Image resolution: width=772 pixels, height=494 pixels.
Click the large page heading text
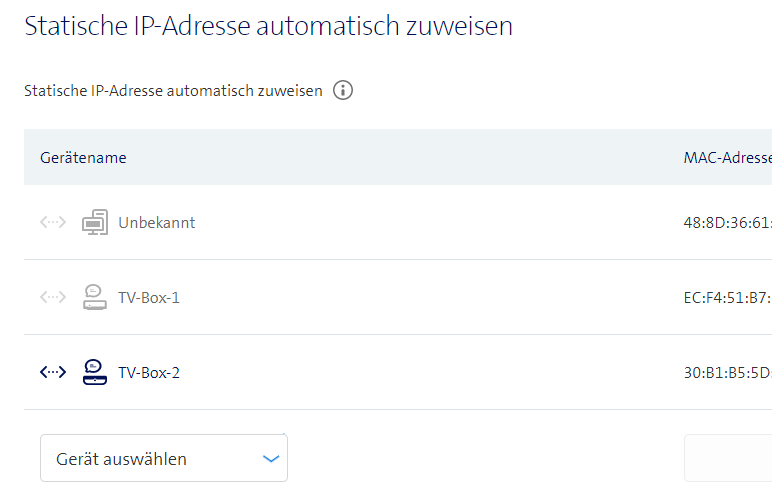coord(268,26)
